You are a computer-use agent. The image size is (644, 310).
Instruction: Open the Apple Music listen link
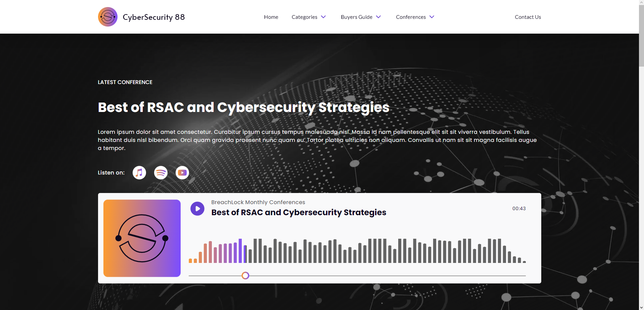pyautogui.click(x=139, y=173)
